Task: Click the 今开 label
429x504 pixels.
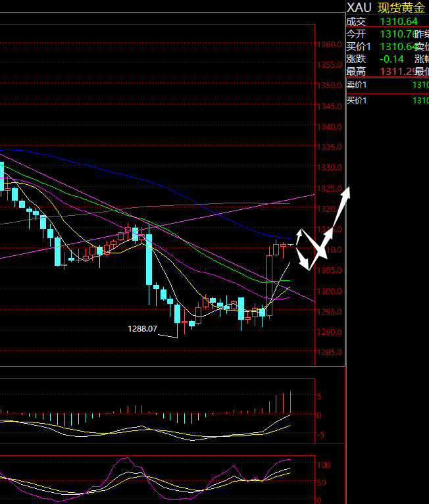Action: point(356,34)
